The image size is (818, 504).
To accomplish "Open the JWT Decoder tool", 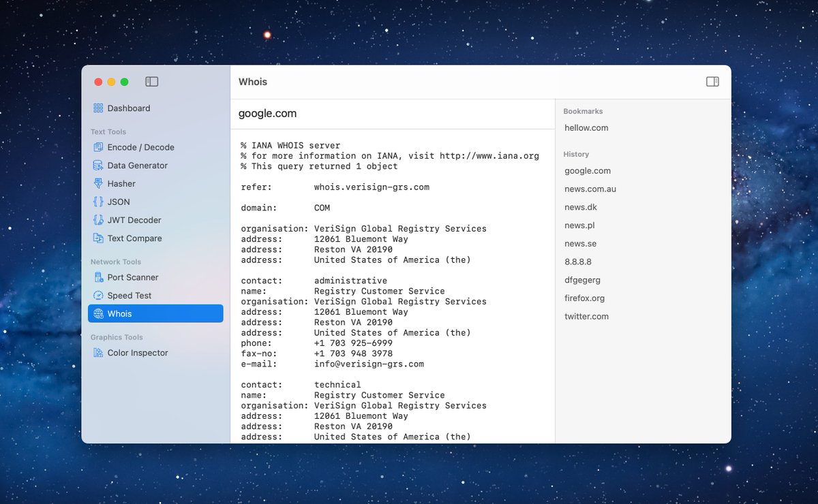I will (x=155, y=220).
